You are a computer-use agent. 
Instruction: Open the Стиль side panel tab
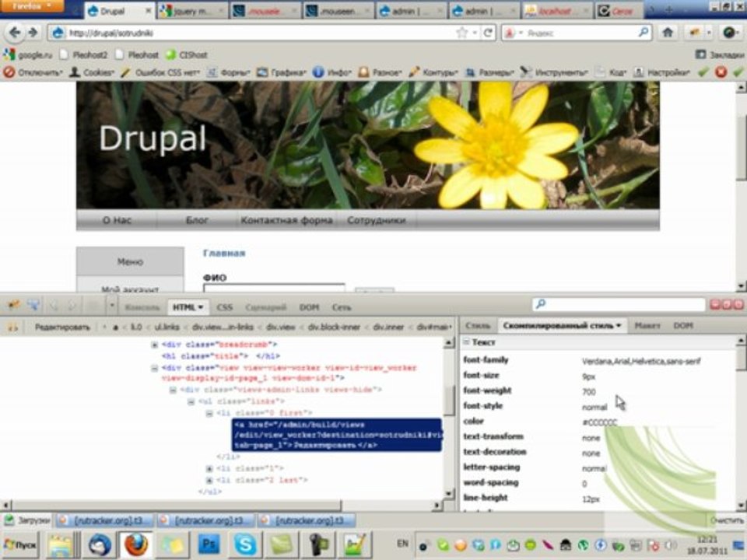[477, 326]
